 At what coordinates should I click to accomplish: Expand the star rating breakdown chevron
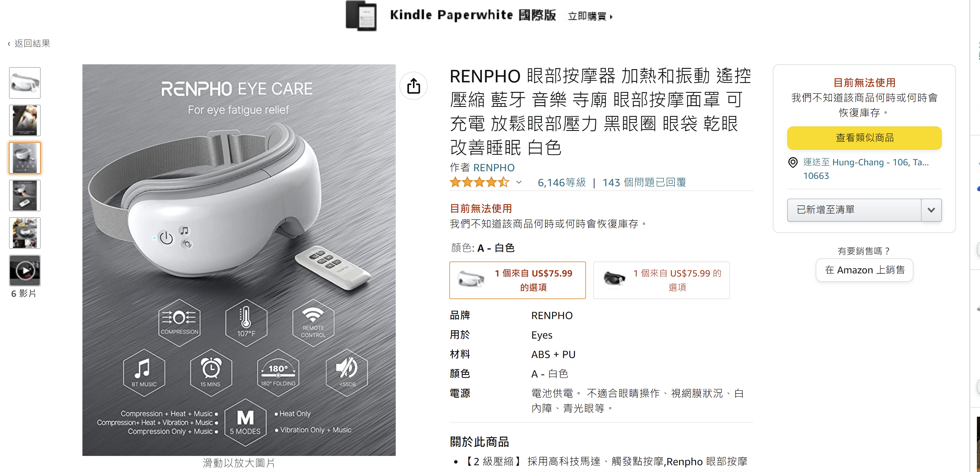point(519,182)
